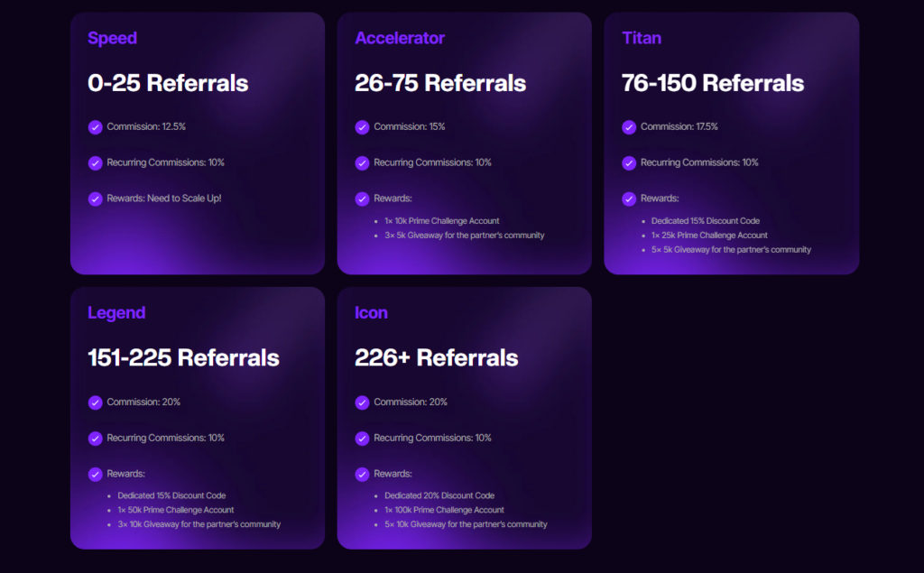Viewport: 924px width, 573px height.
Task: Click the Speed tier title
Action: coord(113,38)
